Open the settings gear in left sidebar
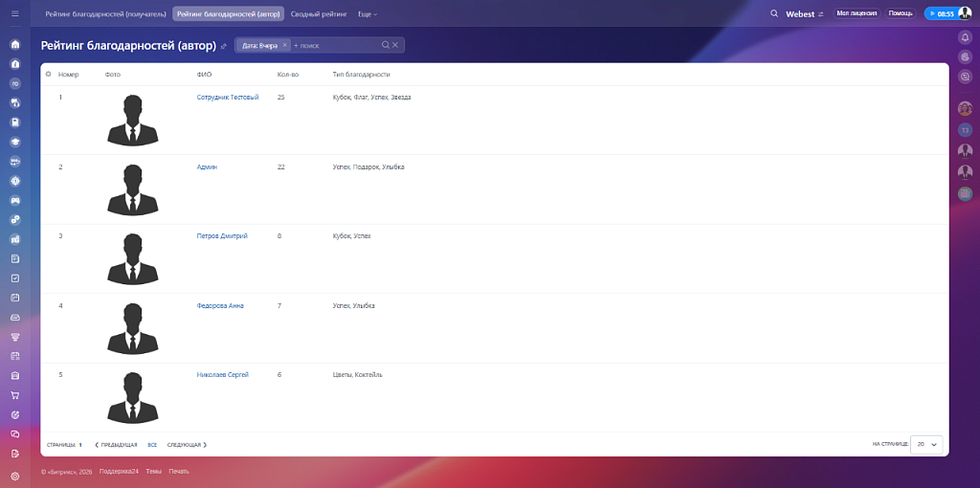Image resolution: width=980 pixels, height=488 pixels. [14, 476]
